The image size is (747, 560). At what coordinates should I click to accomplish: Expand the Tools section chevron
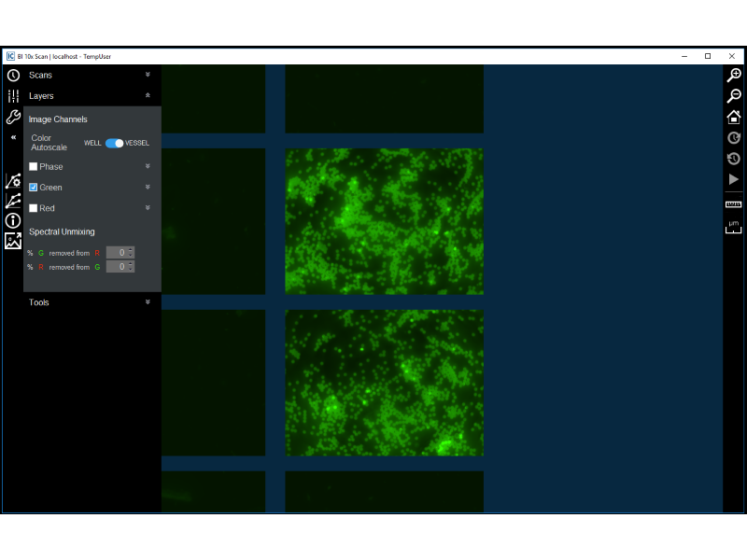coord(148,301)
